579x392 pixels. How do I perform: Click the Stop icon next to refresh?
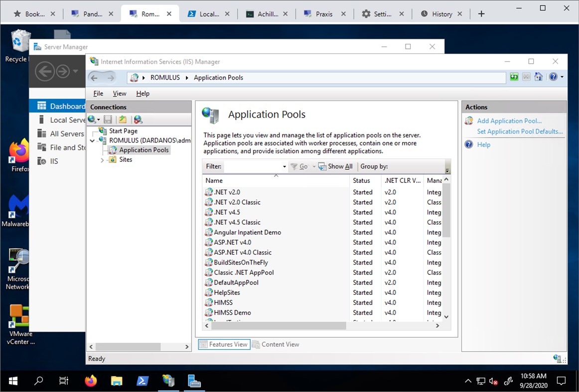coord(526,77)
